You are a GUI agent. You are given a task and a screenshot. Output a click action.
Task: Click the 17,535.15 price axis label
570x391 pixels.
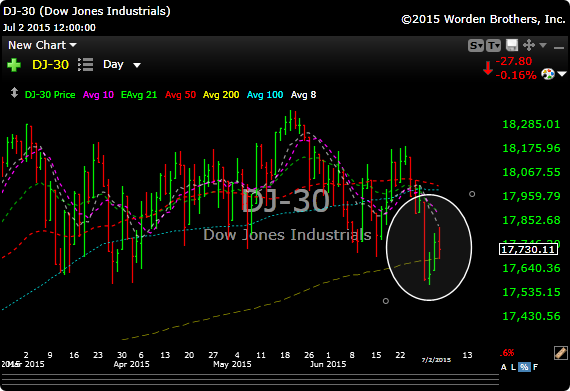[531, 292]
